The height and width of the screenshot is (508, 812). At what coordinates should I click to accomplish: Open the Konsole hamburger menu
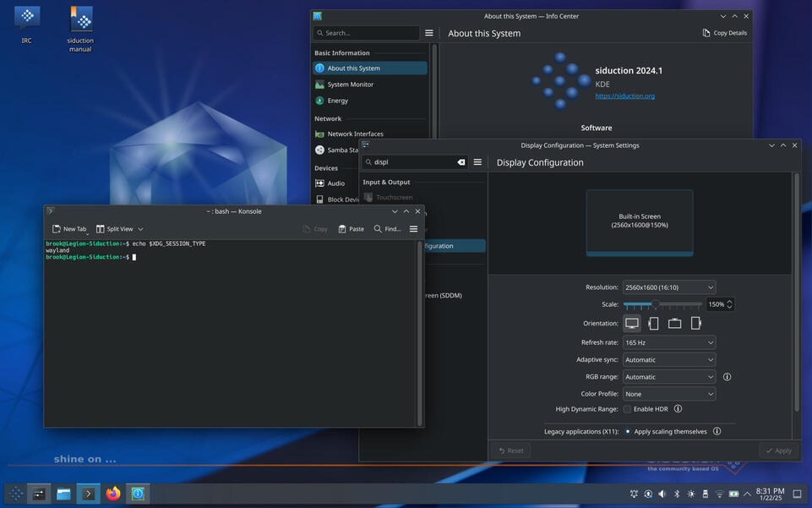pos(413,229)
